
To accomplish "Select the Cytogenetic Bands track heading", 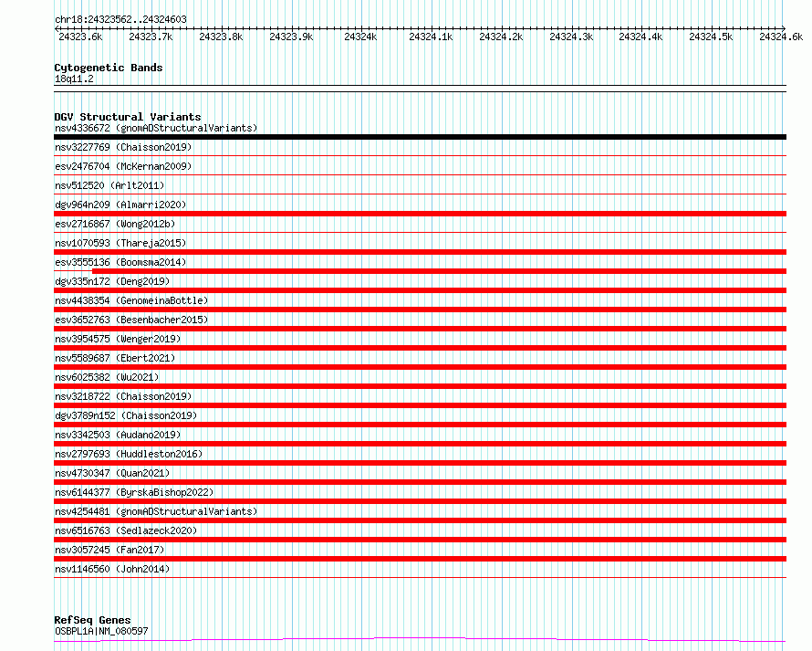I will tap(109, 68).
